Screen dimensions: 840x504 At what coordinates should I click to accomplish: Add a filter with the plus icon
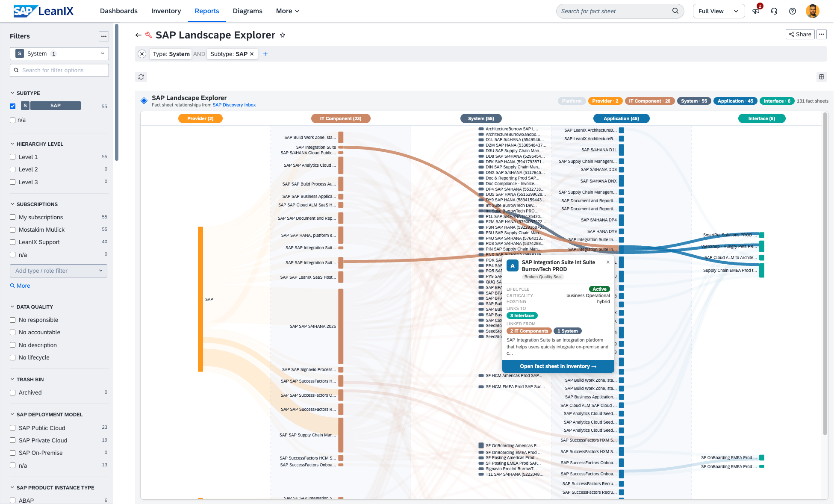coord(265,54)
